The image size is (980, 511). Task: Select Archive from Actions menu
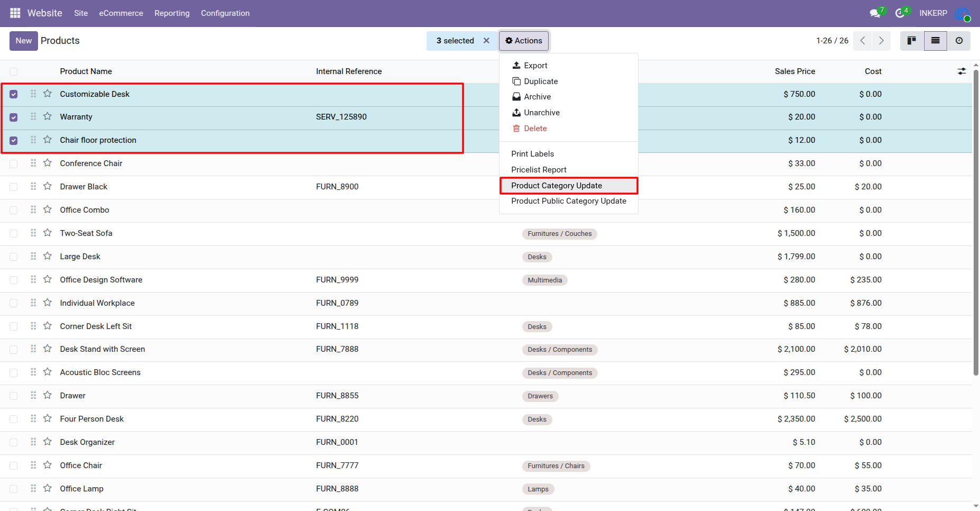tap(569, 97)
